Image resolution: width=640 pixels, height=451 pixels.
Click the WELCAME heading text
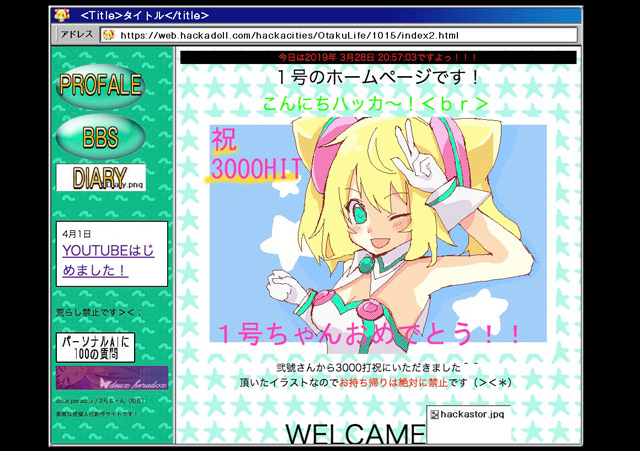coord(355,434)
